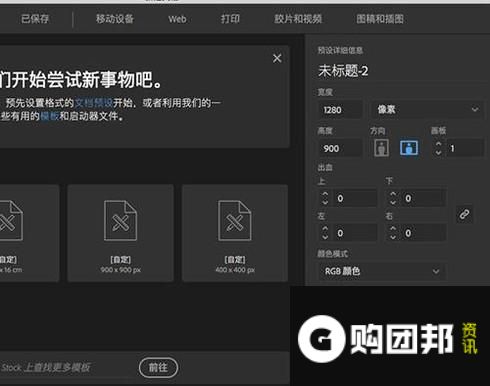Image resolution: width=490 pixels, height=386 pixels.
Task: Toggle the bleed link chain icon
Action: click(464, 214)
